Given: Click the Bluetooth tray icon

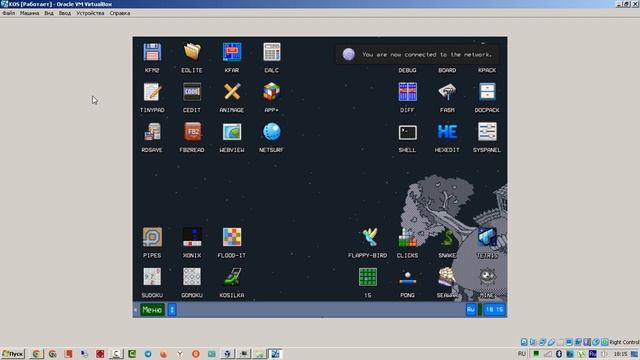Looking at the screenshot, I should (x=559, y=354).
